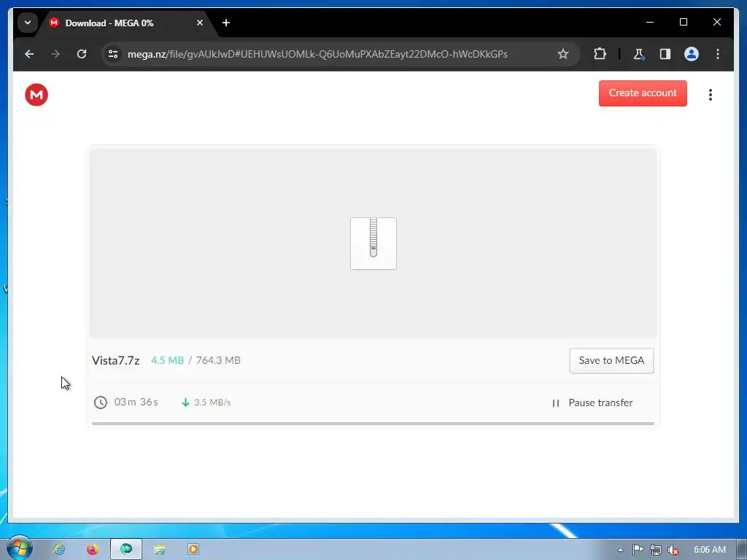Screen dimensions: 747x560
Task: Open a new browser tab
Action: point(226,23)
